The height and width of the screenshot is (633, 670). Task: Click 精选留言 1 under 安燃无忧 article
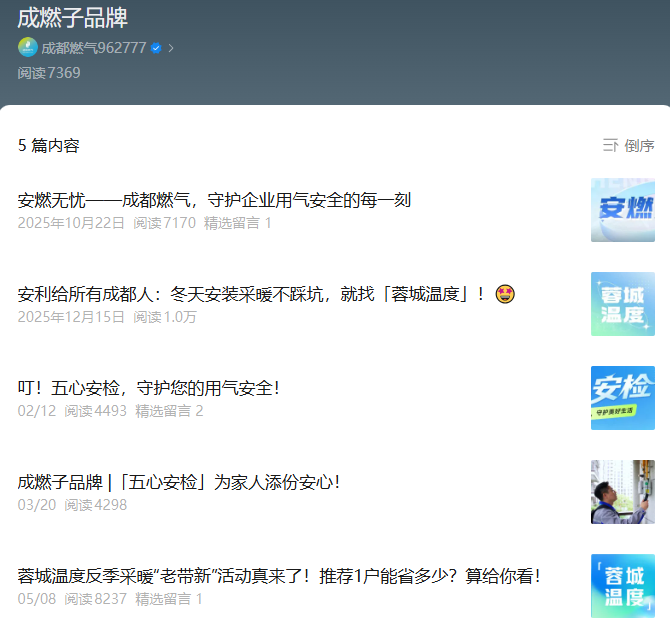238,223
